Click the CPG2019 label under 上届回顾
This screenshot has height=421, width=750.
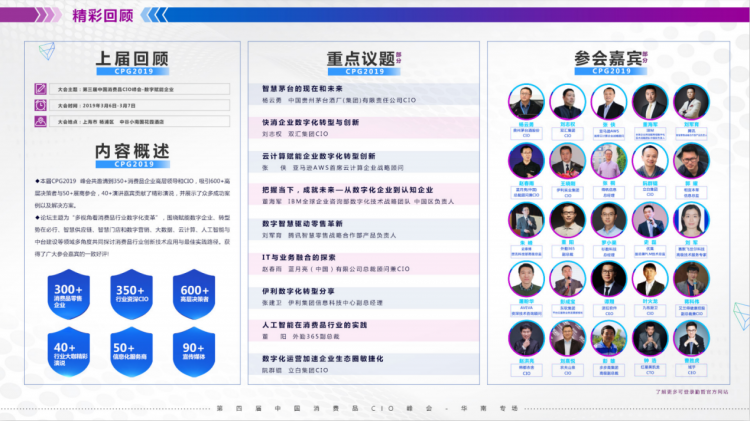pyautogui.click(x=132, y=71)
